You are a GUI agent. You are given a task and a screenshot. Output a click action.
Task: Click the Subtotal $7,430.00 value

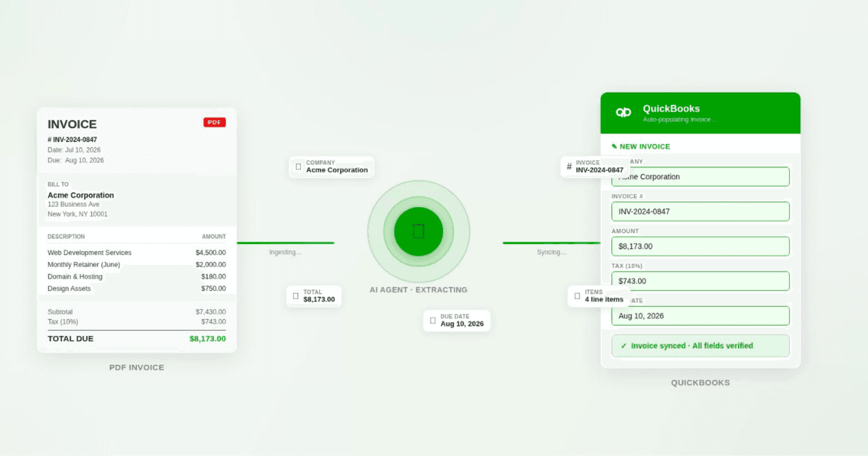[210, 312]
